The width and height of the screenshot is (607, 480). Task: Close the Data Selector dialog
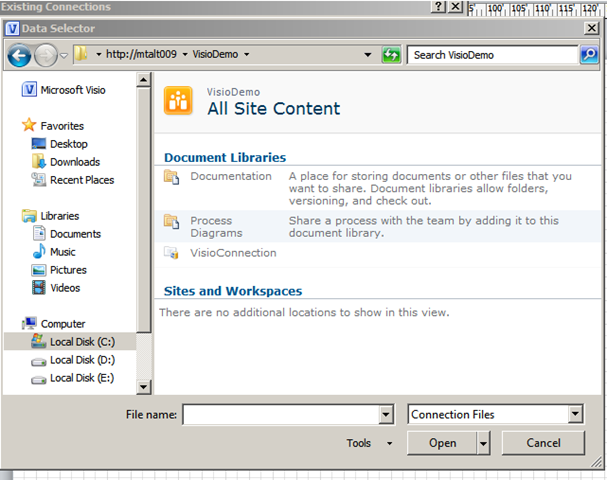592,28
